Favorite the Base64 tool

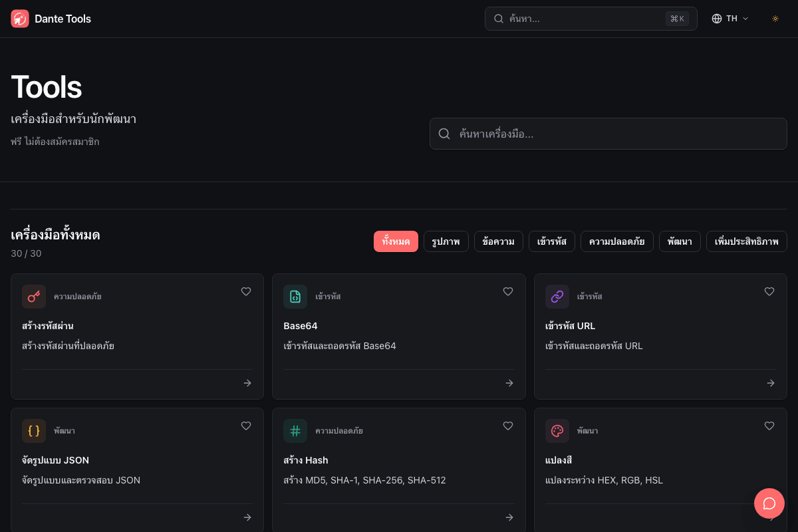pos(508,291)
